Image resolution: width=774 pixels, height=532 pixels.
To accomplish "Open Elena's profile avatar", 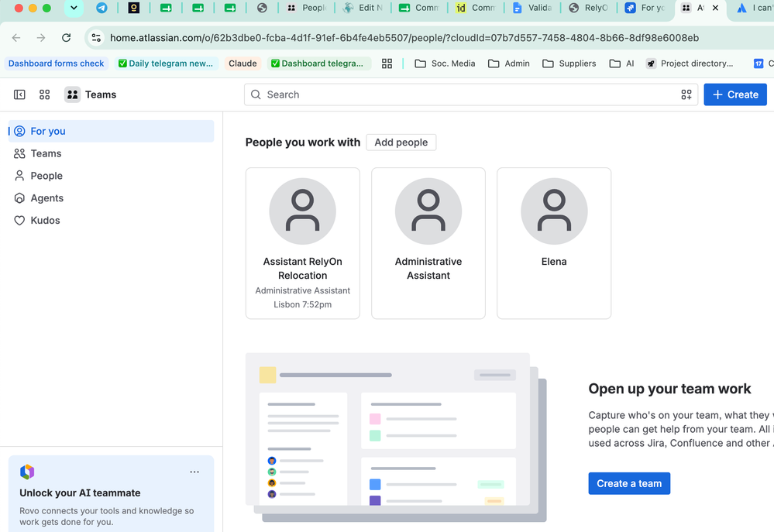I will (x=554, y=211).
